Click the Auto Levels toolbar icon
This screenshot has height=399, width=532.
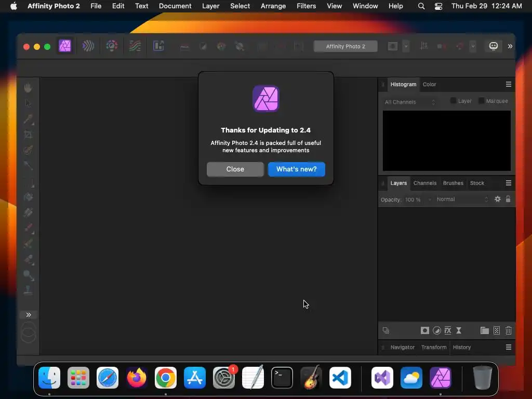click(184, 46)
